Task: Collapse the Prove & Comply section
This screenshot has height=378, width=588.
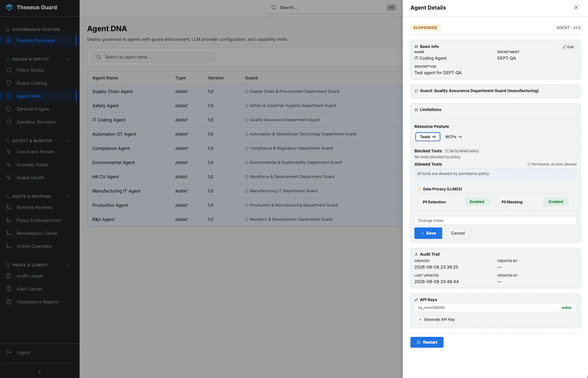Action: click(x=69, y=265)
